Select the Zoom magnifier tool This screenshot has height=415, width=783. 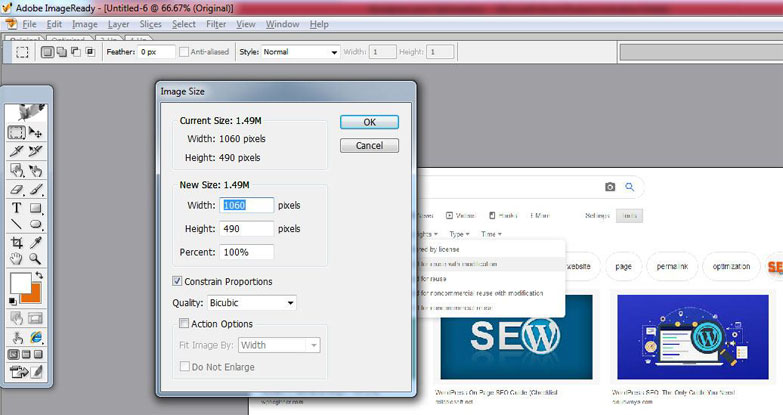point(36,259)
